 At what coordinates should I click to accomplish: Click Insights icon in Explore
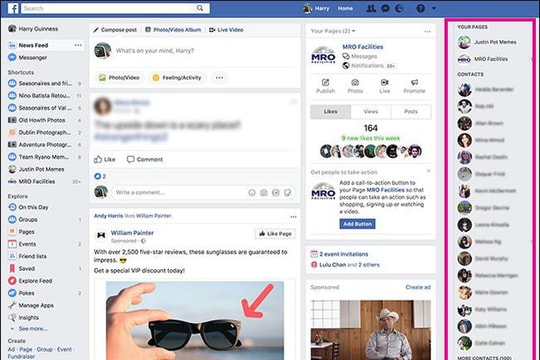pos(12,317)
